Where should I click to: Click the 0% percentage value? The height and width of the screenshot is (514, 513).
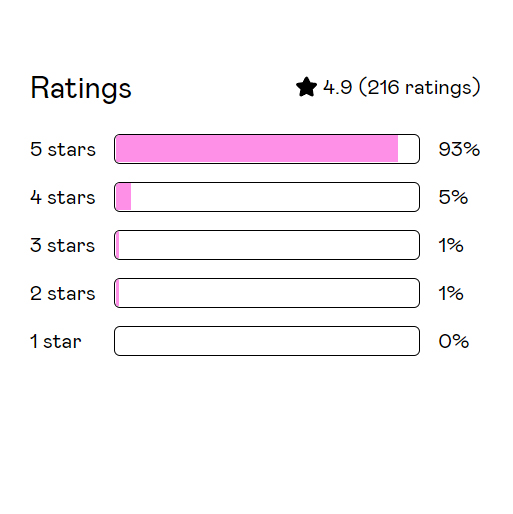click(x=454, y=341)
